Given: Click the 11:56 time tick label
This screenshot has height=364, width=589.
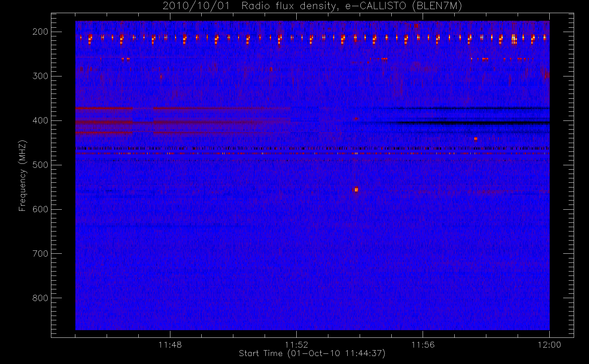Looking at the screenshot, I should click(423, 345).
